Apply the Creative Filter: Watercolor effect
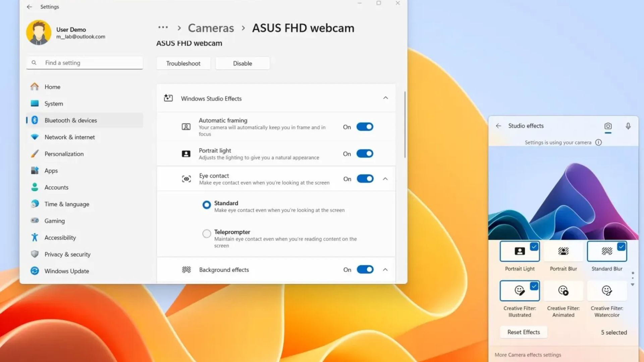This screenshot has height=362, width=644. [x=607, y=290]
